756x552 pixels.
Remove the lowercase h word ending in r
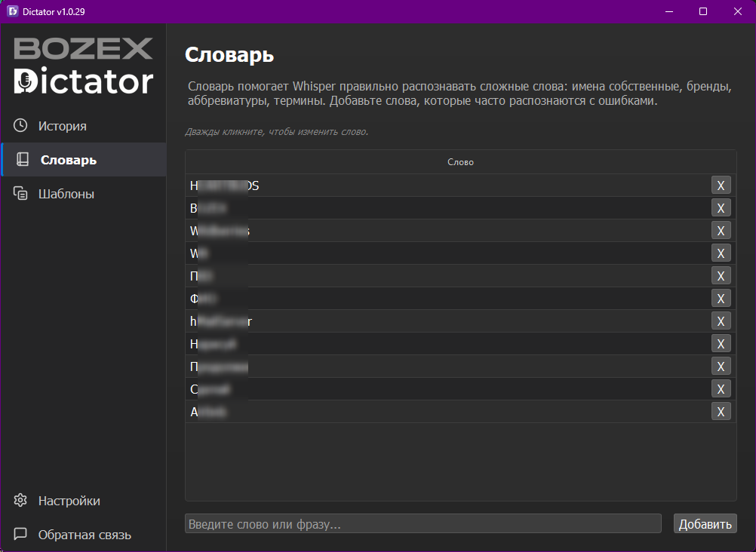click(721, 321)
